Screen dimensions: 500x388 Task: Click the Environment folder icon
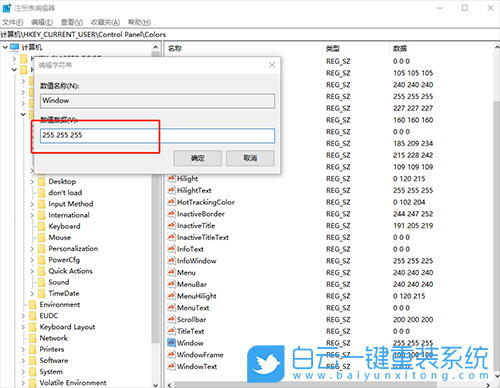33,304
